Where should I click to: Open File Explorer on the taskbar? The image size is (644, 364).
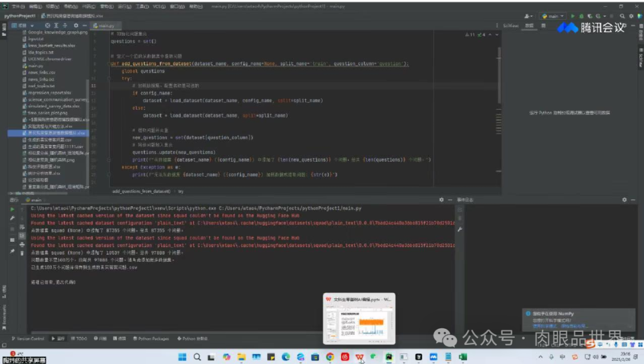241,357
